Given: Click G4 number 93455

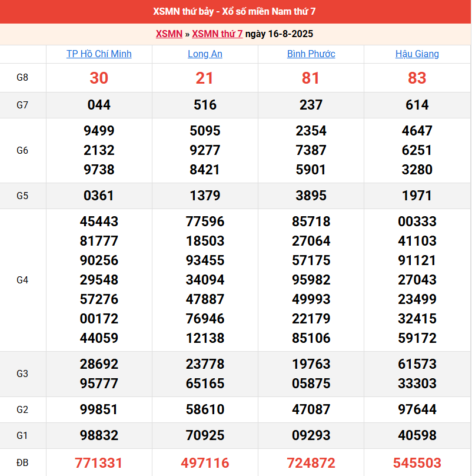Looking at the screenshot, I should (x=205, y=260).
